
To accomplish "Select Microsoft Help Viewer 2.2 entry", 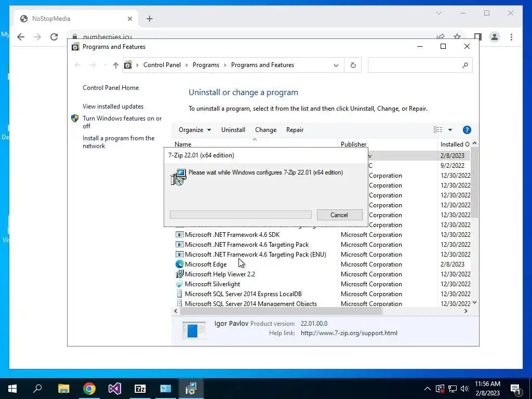I will coord(322,274).
